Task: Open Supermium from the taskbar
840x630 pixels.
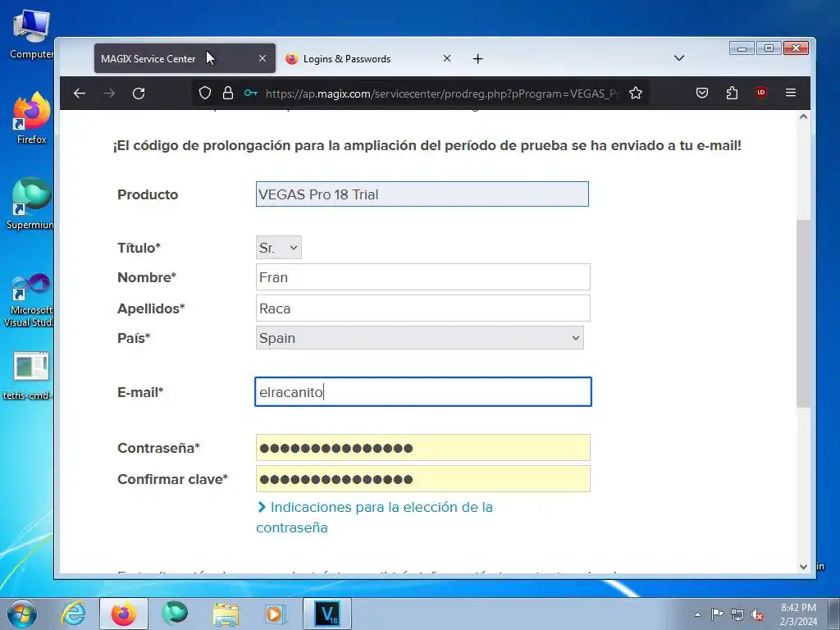Action: click(x=175, y=614)
